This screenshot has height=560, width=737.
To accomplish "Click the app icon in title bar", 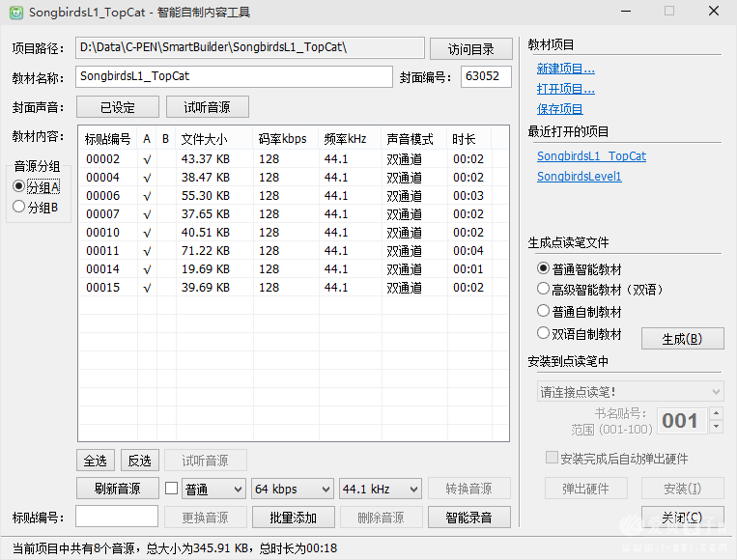I will (13, 12).
